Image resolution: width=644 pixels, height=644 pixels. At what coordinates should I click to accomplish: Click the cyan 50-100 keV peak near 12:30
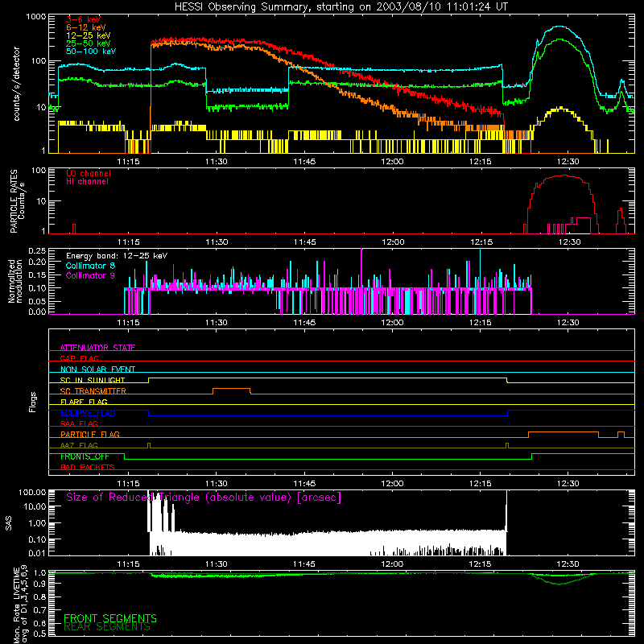click(x=559, y=27)
